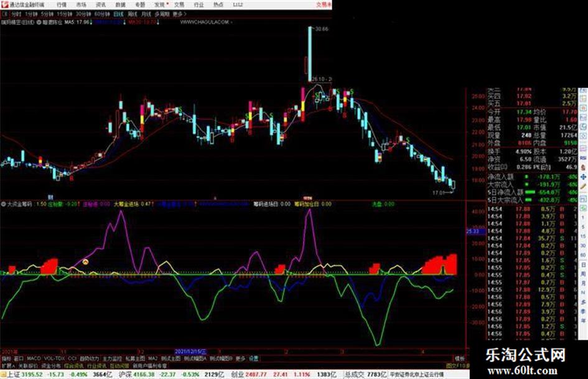Viewport: 588px width, 379px height.
Task: Click the blue cross-arrows move icon
Action: [x=583, y=177]
